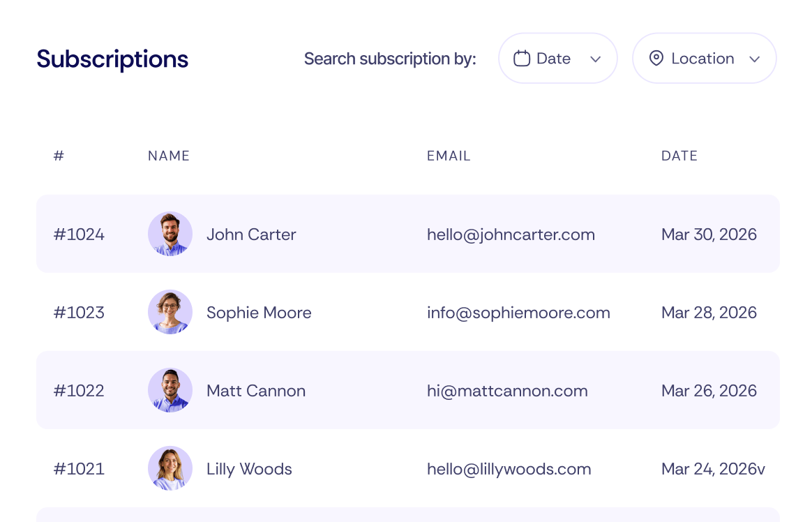812x522 pixels.
Task: Open Sophie Moore's avatar
Action: click(170, 312)
